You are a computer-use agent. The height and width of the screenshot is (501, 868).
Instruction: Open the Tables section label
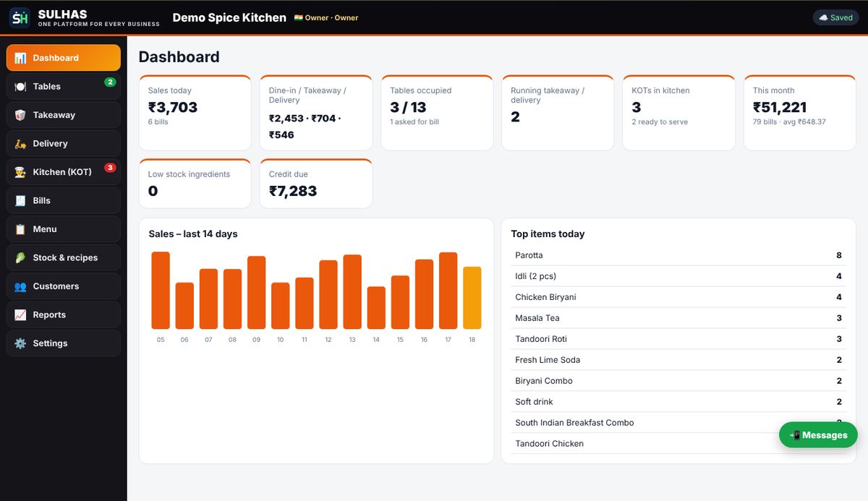click(47, 87)
